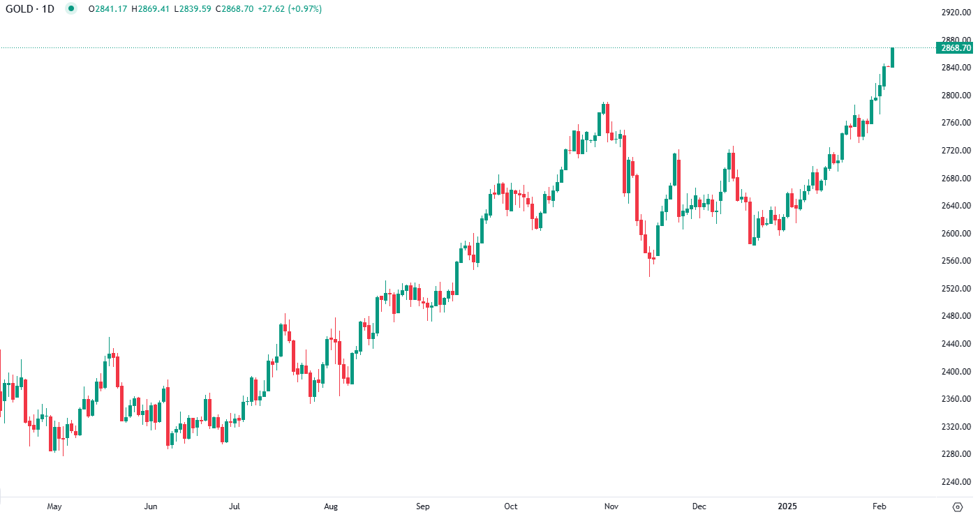980x519 pixels.
Task: Click the latest green candle at top right
Action: pos(892,58)
